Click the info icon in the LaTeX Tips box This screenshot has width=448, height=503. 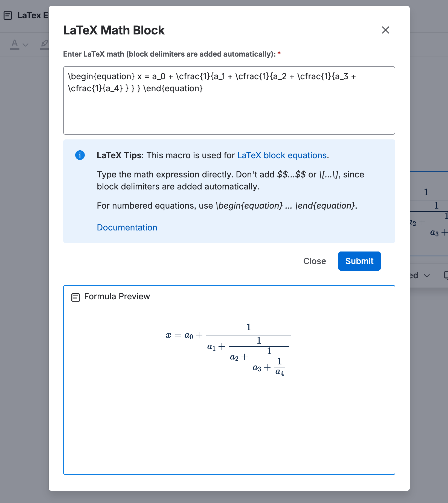pos(80,155)
